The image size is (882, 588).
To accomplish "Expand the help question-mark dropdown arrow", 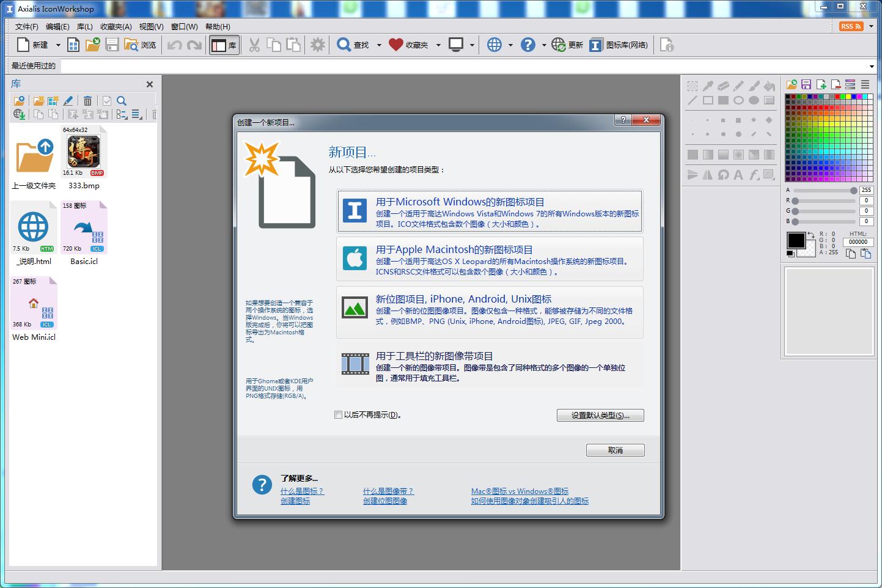I will 544,45.
